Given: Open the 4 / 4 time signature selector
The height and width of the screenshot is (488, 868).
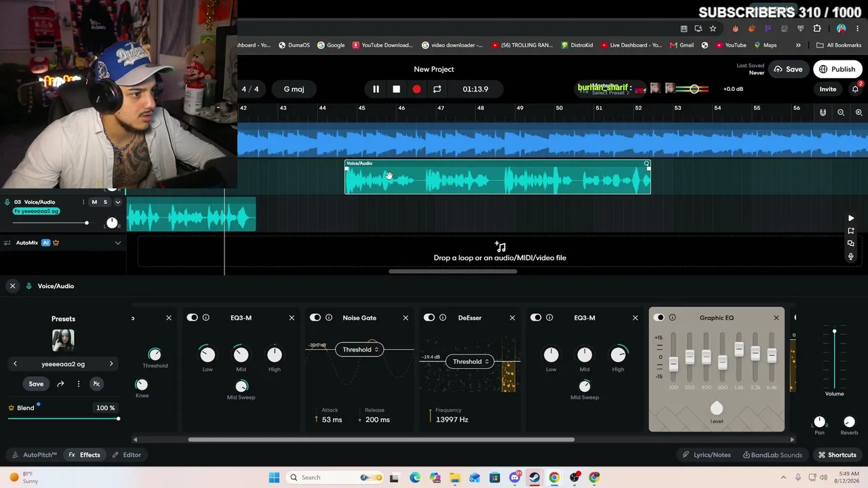Looking at the screenshot, I should [250, 89].
